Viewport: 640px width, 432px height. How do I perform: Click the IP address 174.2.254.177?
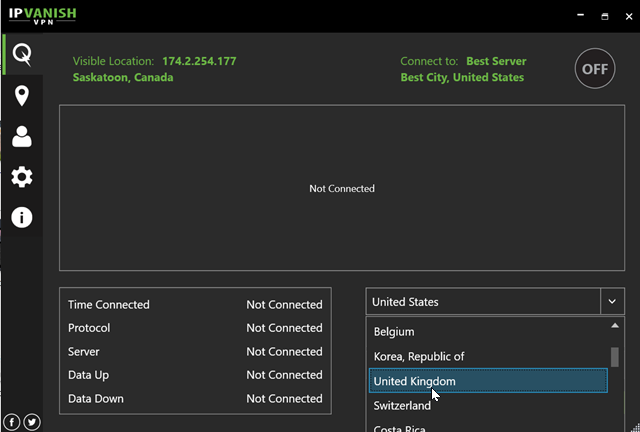[199, 61]
